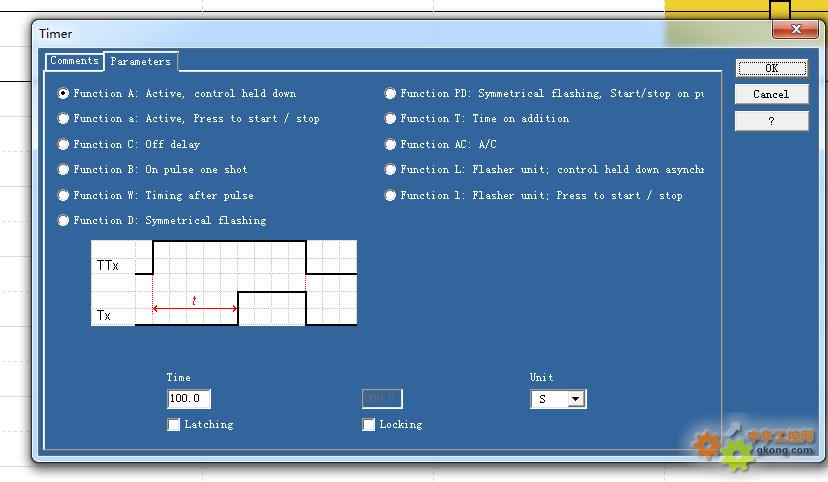Choose Function W: Timing after pulse
828x482 pixels.
pyautogui.click(x=64, y=195)
